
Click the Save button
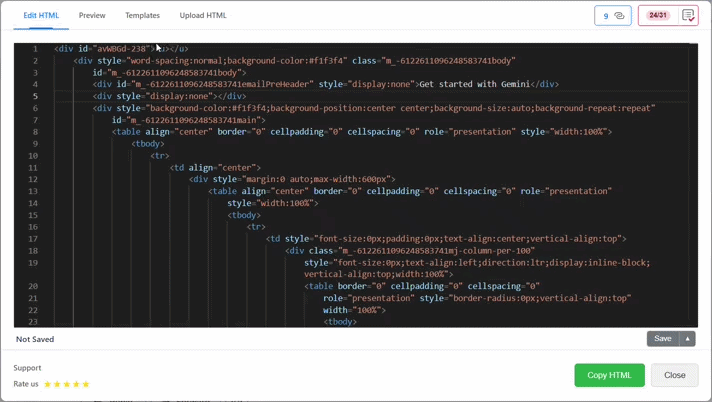point(663,339)
